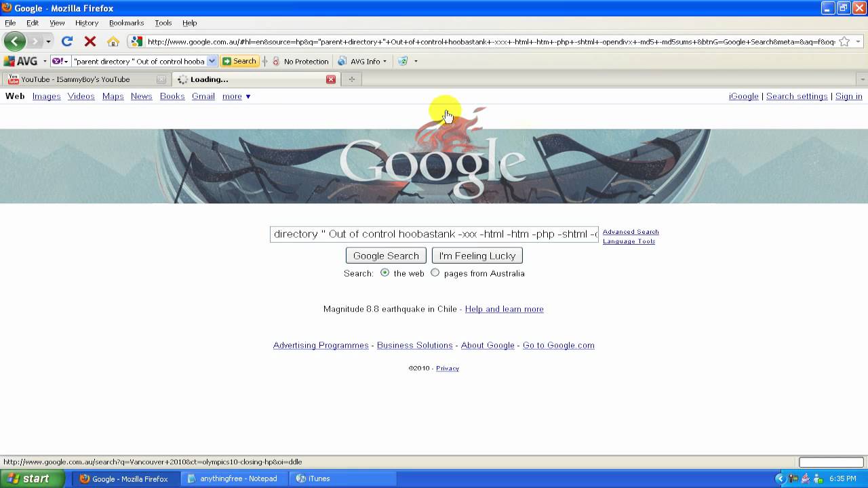This screenshot has height=488, width=868.
Task: Select 'pages from Australia' option
Action: (435, 272)
